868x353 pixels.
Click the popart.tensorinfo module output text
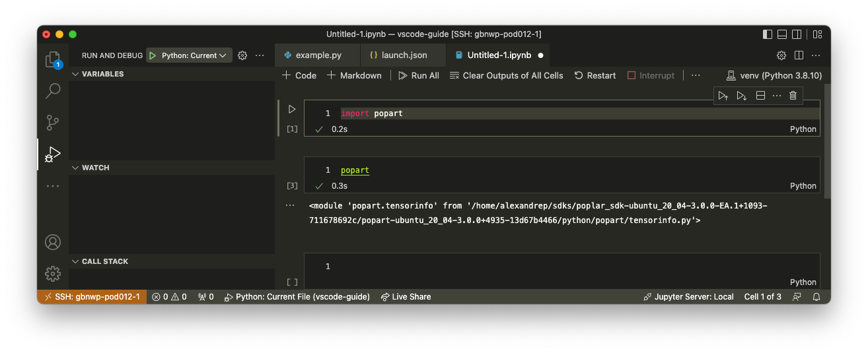click(x=538, y=213)
